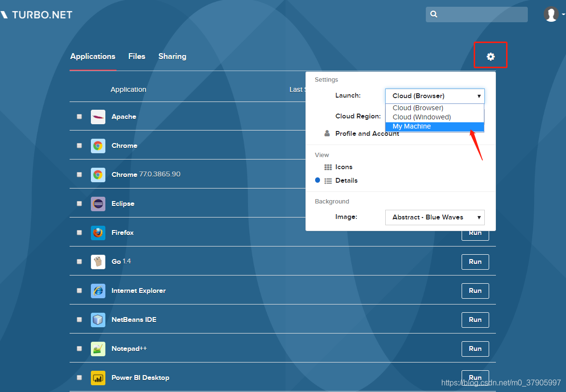Tick the Power BI Desktop checkbox
The width and height of the screenshot is (566, 392).
click(x=79, y=377)
